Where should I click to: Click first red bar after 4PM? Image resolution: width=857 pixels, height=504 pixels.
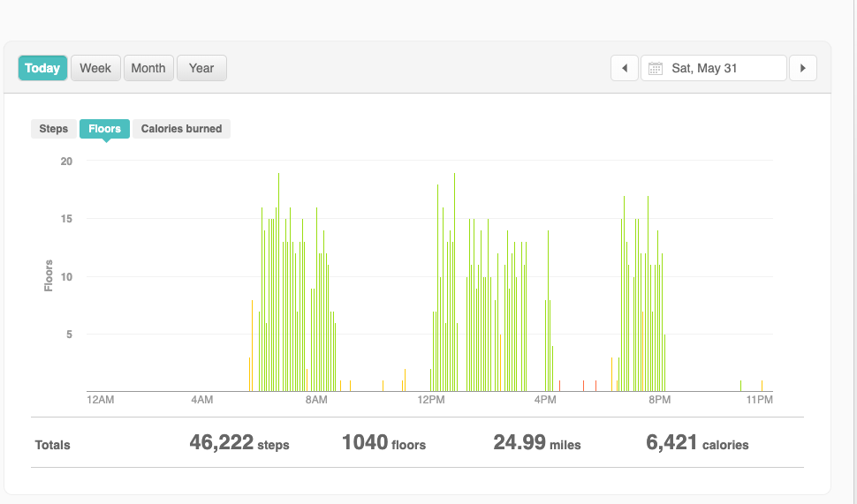559,386
